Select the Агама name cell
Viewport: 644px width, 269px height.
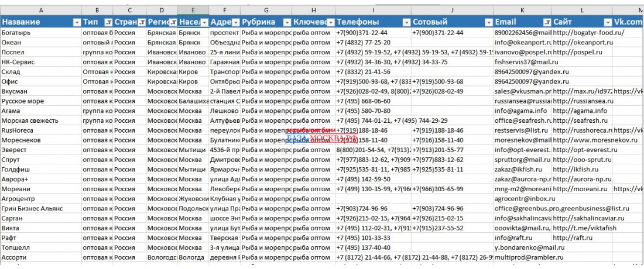click(x=40, y=111)
